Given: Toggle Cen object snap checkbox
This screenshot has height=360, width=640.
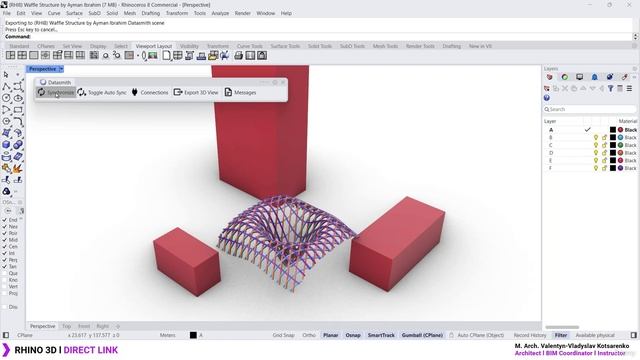Looking at the screenshot, I should coord(5,247).
